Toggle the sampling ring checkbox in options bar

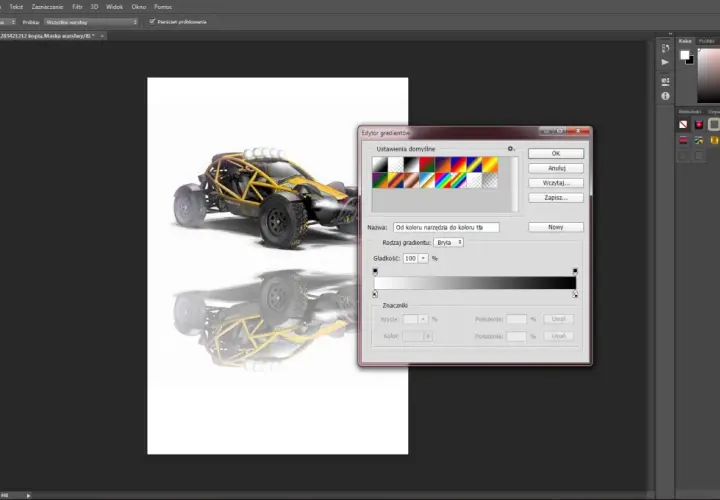[152, 22]
